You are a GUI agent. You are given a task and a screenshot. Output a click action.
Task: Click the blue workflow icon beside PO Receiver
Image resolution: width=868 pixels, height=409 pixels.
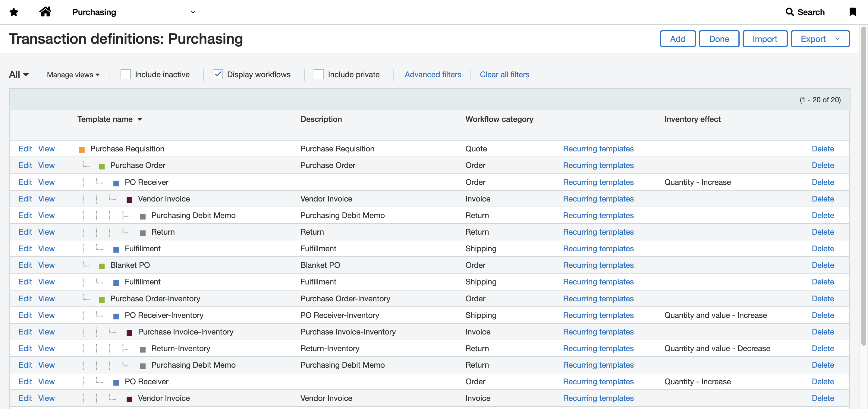coord(116,183)
